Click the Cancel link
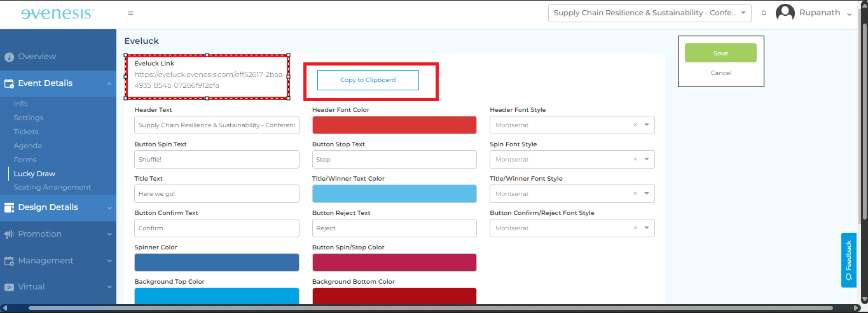This screenshot has width=868, height=313. 720,73
